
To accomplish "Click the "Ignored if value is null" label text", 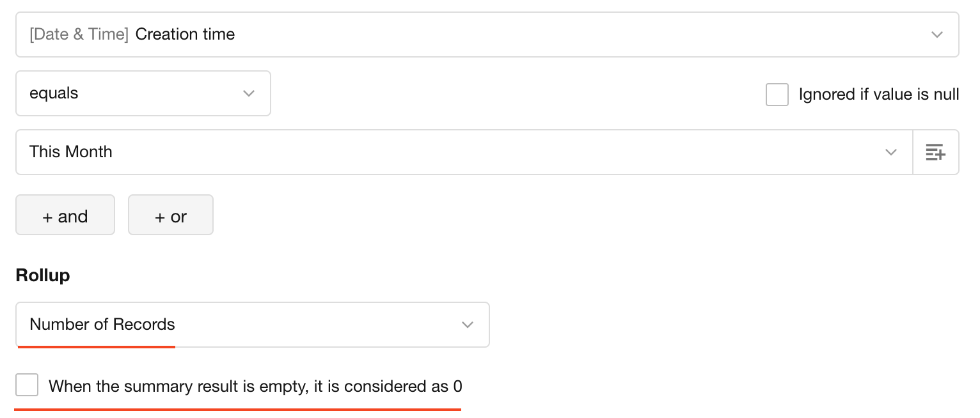I will pyautogui.click(x=878, y=95).
